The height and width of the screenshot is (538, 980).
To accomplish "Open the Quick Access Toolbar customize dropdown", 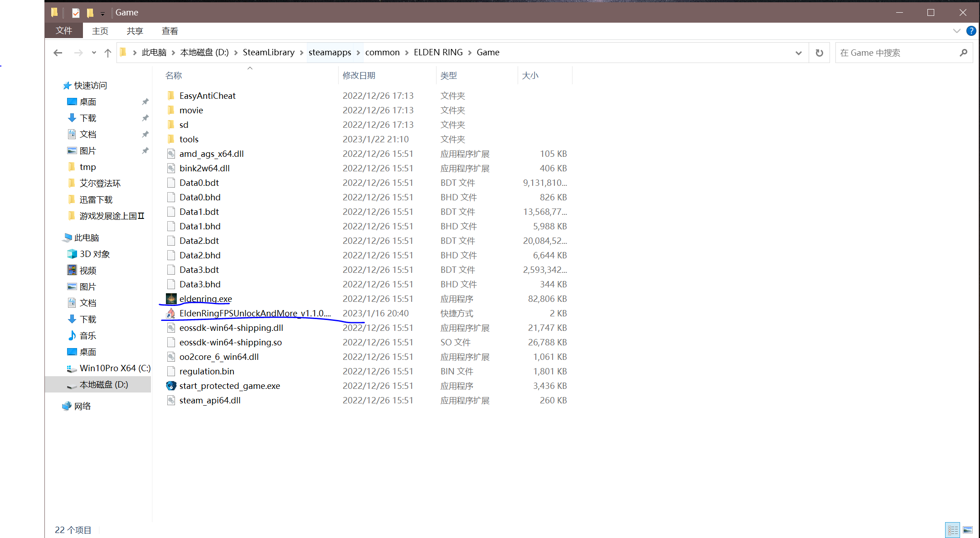I will 102,14.
